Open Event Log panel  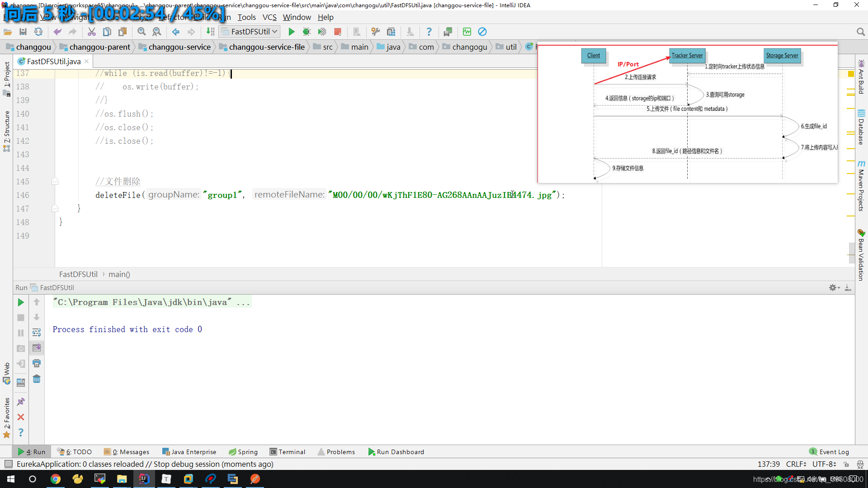click(829, 452)
